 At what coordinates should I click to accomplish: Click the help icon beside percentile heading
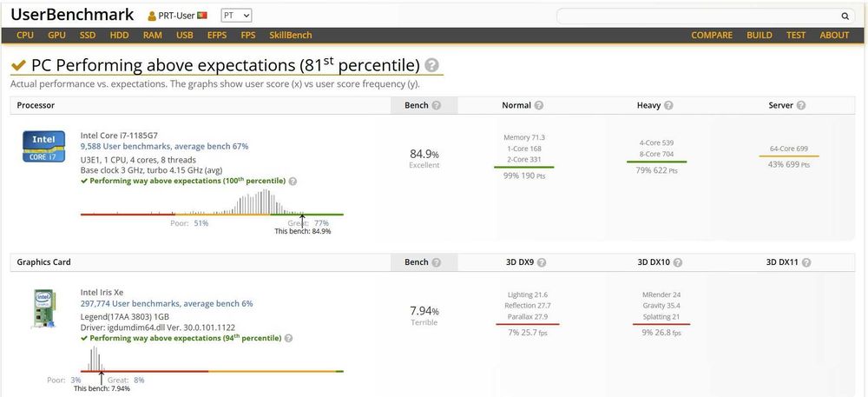click(x=431, y=65)
